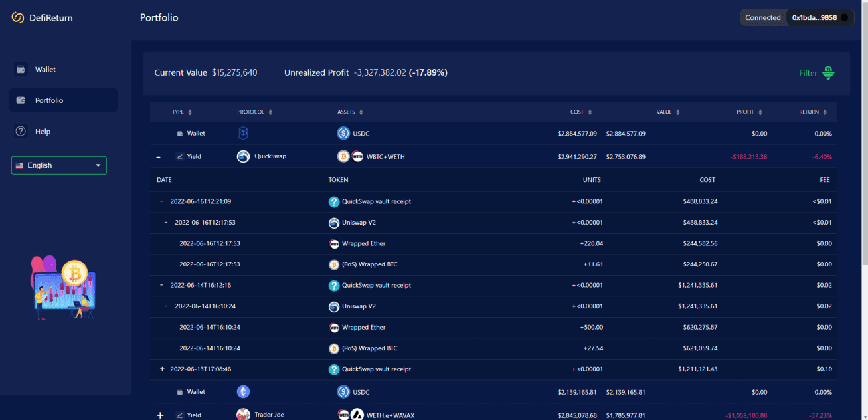Sort by Profit using its header arrows
Viewport: 868px width, 420px height.
[x=760, y=112]
